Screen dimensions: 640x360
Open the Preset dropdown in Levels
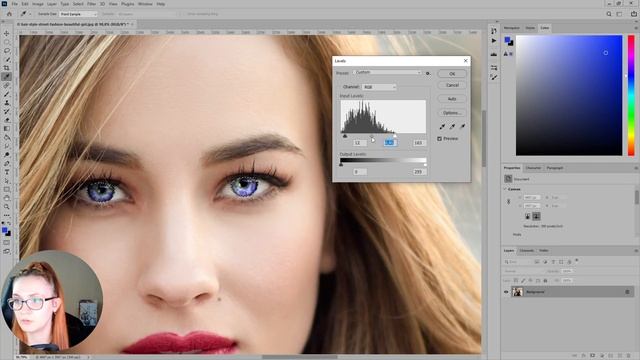(387, 73)
